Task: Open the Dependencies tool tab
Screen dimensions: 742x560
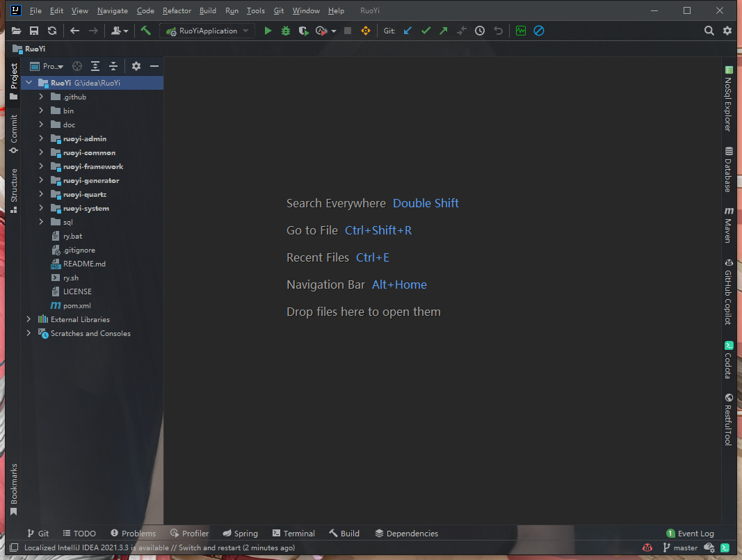Action: click(407, 534)
